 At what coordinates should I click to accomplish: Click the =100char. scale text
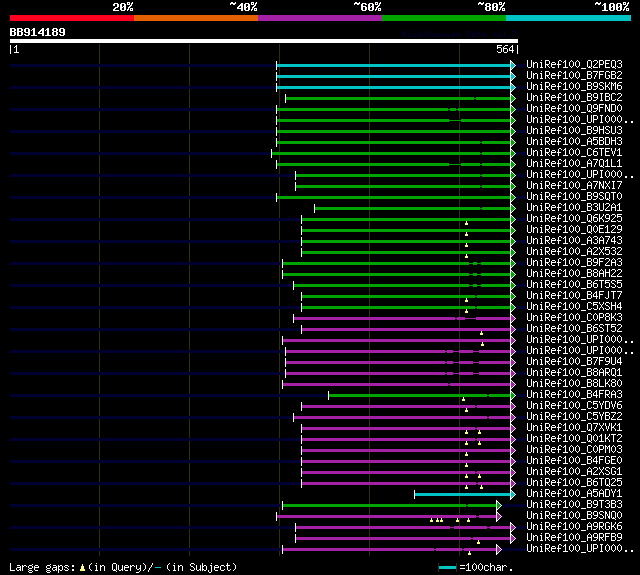[486, 568]
